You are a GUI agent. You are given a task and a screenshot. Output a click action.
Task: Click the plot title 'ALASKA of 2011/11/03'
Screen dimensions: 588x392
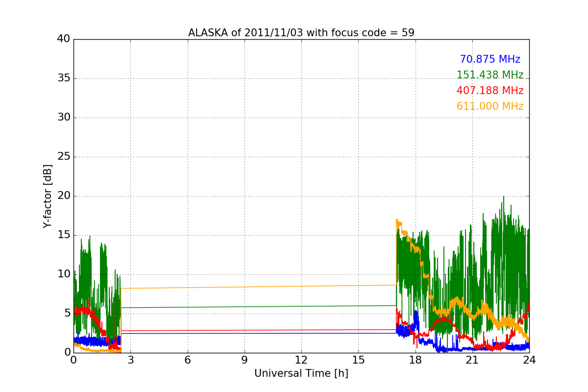[301, 33]
